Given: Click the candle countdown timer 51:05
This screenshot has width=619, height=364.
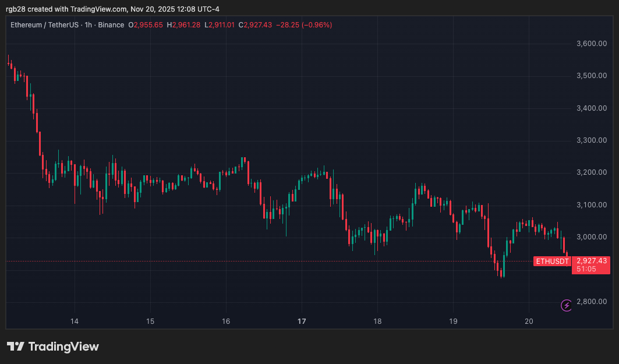Looking at the screenshot, I should pos(585,270).
